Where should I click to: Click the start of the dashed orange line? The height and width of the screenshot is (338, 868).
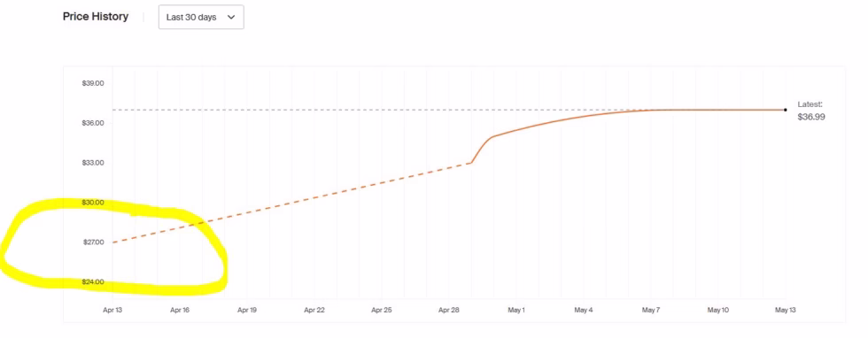[113, 242]
